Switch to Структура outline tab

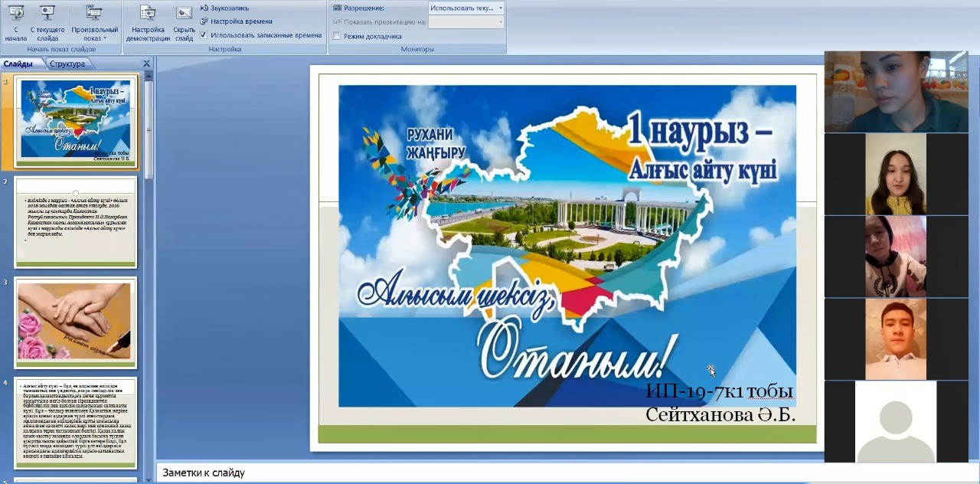point(68,64)
